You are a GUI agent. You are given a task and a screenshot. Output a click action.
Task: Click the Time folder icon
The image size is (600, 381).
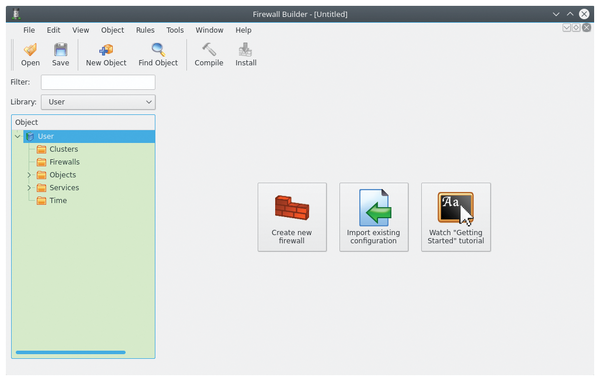click(41, 200)
